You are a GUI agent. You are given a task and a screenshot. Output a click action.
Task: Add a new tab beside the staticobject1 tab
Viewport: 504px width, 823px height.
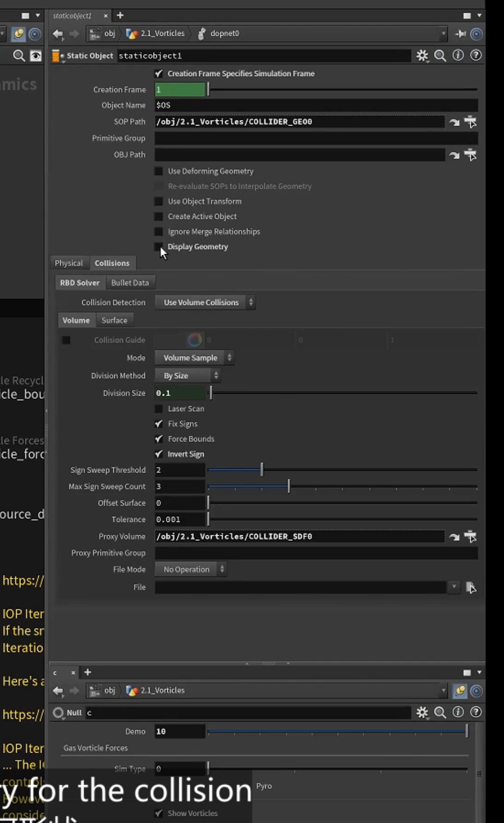pyautogui.click(x=120, y=15)
